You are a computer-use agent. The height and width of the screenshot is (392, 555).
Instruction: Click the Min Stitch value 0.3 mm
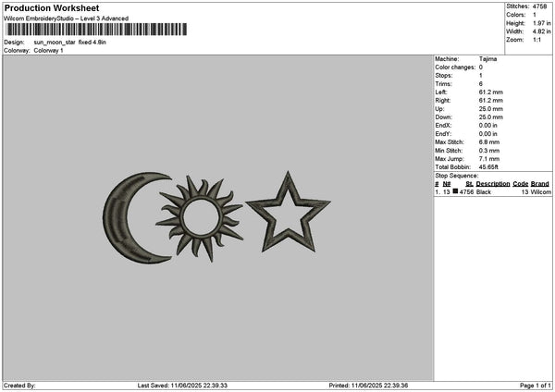(489, 151)
